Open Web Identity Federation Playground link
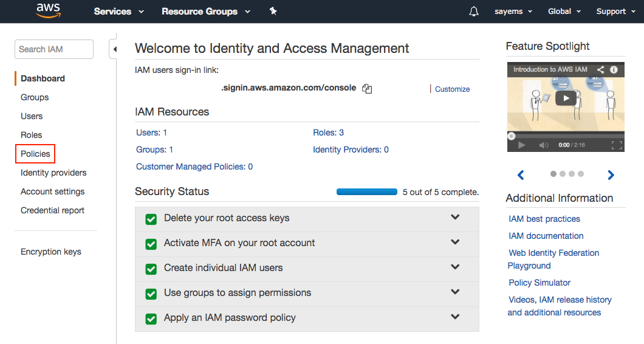This screenshot has width=644, height=344. (553, 260)
